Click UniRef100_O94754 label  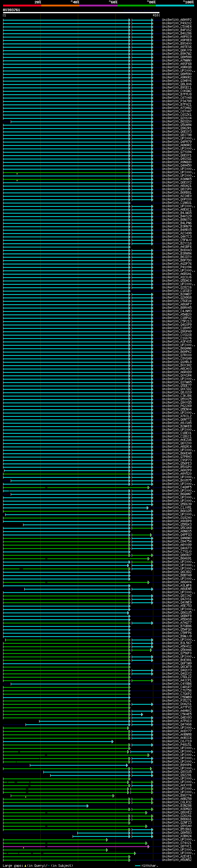point(176,541)
